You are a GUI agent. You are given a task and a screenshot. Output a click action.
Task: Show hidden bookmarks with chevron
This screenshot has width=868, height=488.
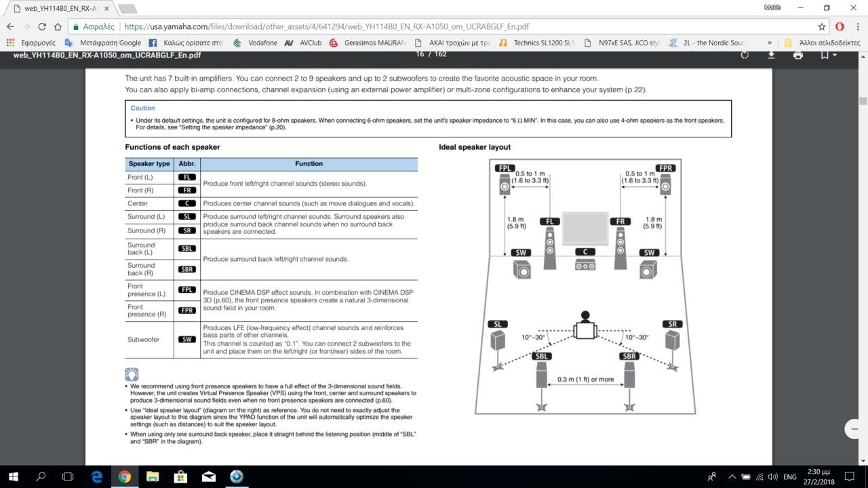coord(770,43)
